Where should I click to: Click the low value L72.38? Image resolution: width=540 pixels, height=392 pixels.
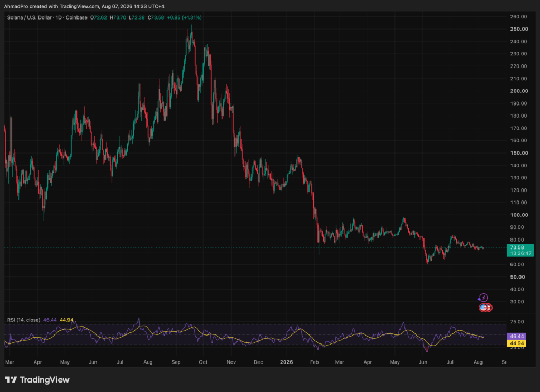pyautogui.click(x=137, y=17)
